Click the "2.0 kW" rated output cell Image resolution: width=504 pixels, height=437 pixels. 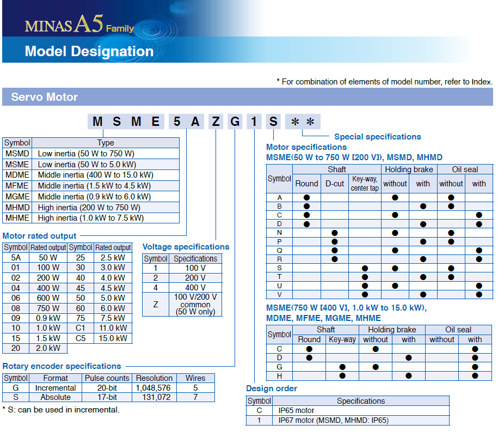pyautogui.click(x=48, y=348)
